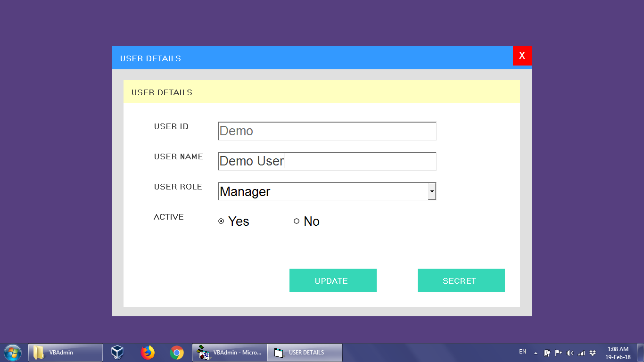The width and height of the screenshot is (644, 362).
Task: Click the User ID field containing Demo
Action: pyautogui.click(x=327, y=131)
